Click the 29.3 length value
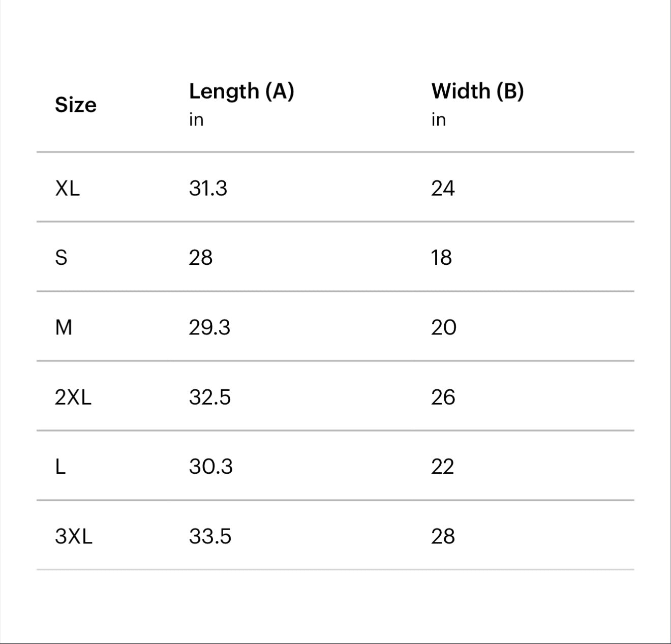The height and width of the screenshot is (644, 671). coord(209,327)
